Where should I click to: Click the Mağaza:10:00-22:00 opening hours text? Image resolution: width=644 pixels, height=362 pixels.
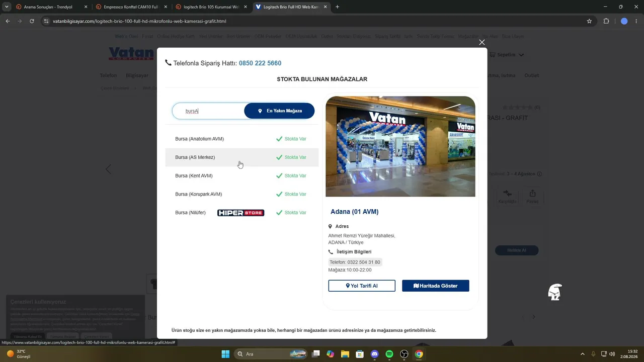(x=350, y=270)
